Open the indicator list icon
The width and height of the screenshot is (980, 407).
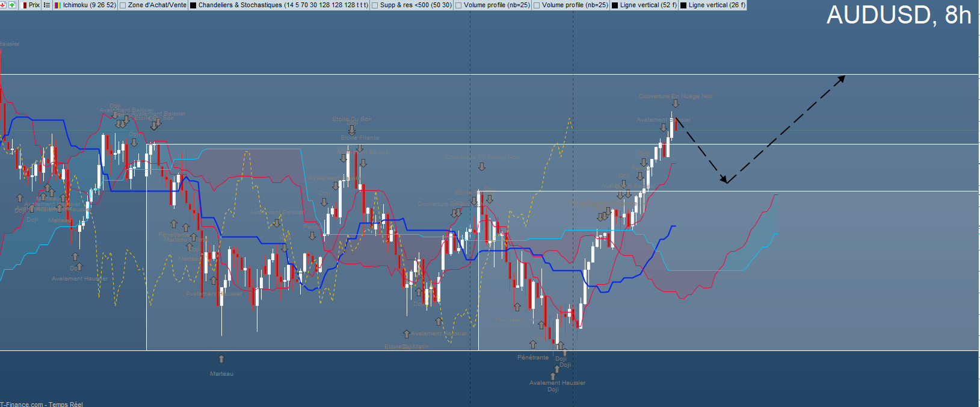click(x=47, y=5)
